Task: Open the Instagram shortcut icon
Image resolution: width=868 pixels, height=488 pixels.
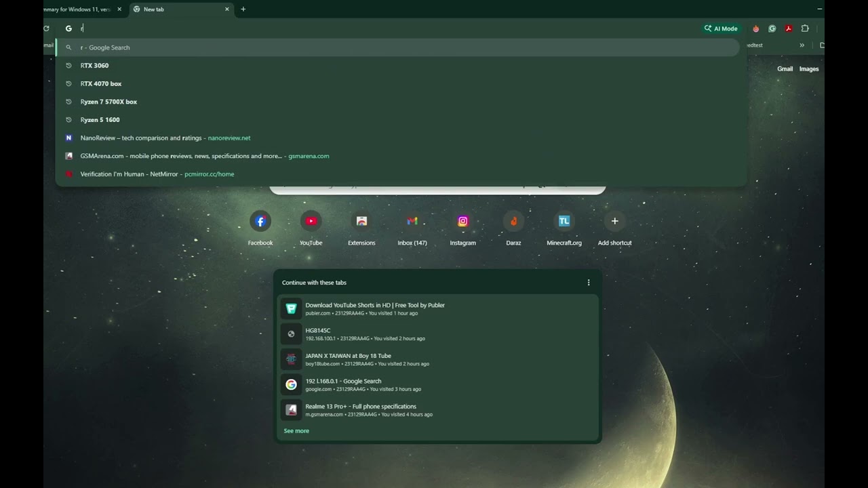Action: point(463,221)
